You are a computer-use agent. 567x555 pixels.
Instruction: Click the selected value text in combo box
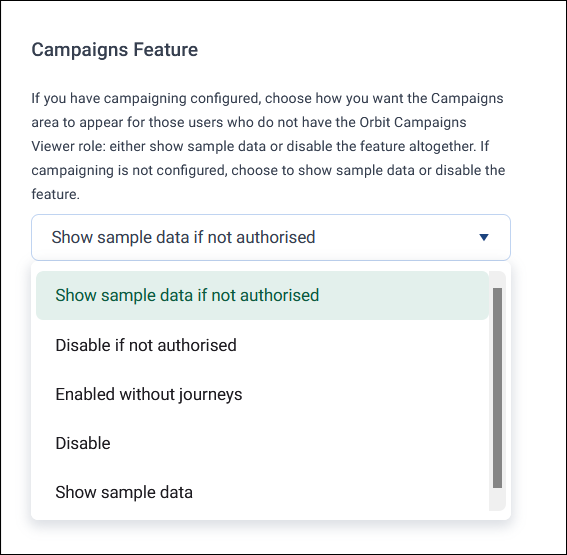(183, 237)
